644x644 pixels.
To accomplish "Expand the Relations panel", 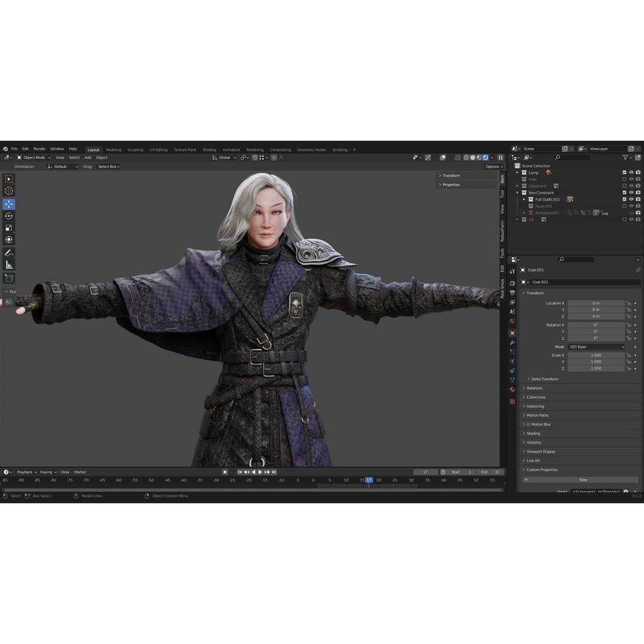I will coord(534,389).
